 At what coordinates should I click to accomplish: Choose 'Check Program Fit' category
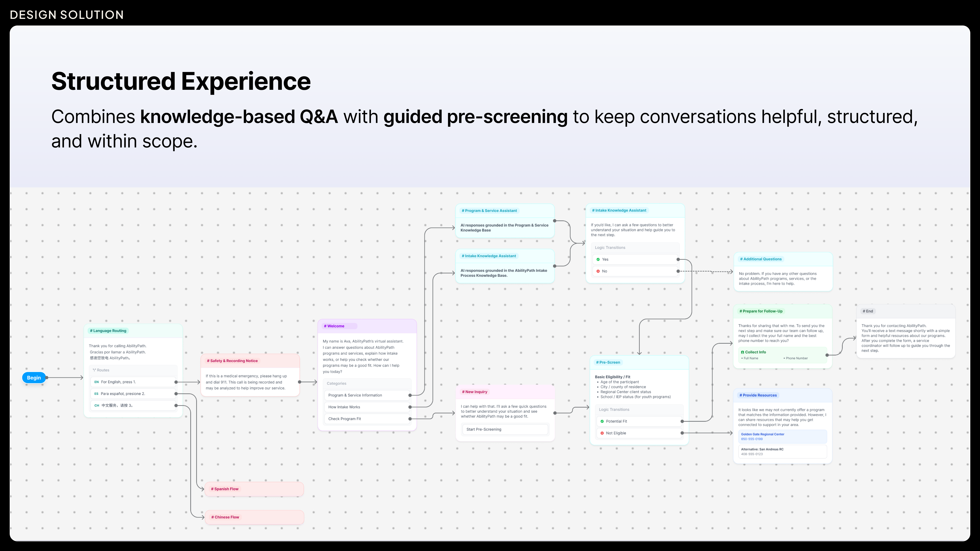tap(367, 419)
